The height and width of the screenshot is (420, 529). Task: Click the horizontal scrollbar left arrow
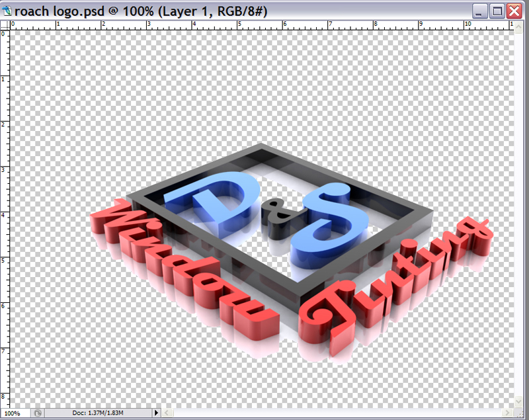click(x=168, y=413)
